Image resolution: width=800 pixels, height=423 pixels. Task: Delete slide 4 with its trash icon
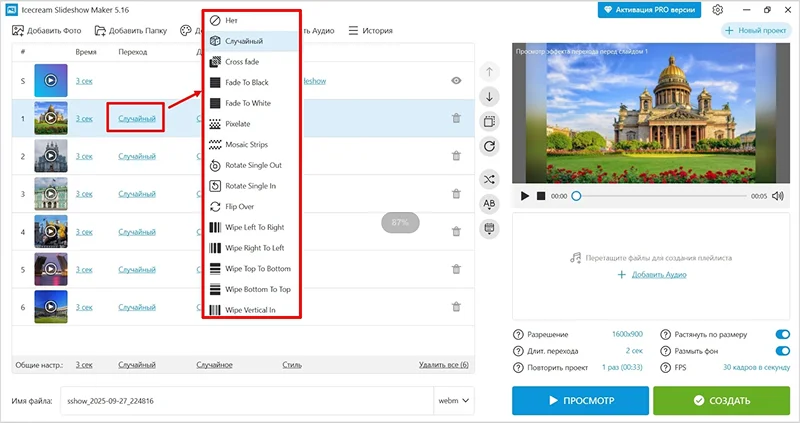pyautogui.click(x=456, y=231)
